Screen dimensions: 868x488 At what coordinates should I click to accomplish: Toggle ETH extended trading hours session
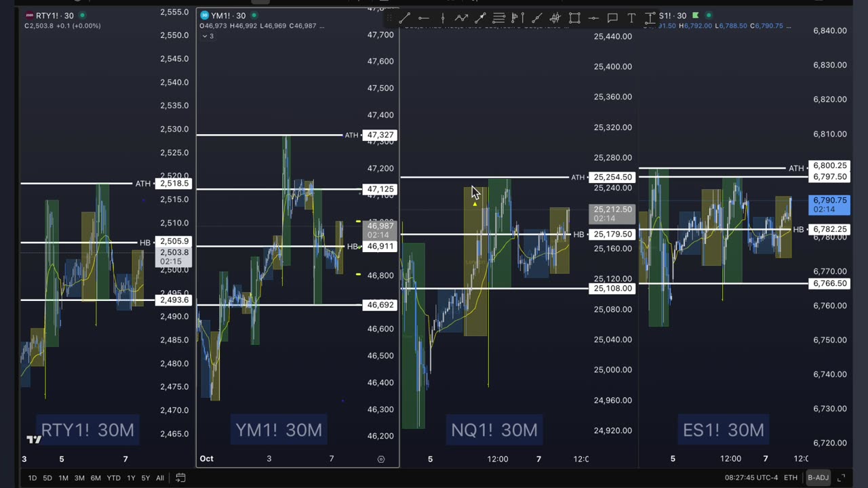(x=791, y=478)
